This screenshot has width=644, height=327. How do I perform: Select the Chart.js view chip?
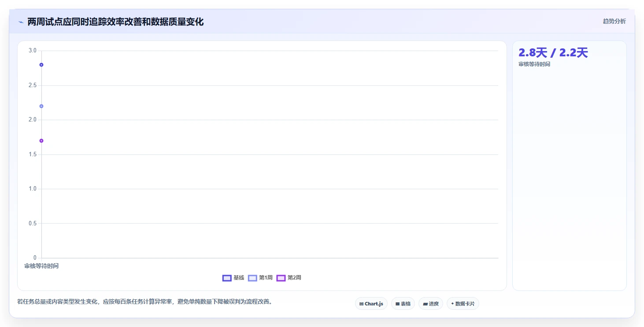pos(371,304)
